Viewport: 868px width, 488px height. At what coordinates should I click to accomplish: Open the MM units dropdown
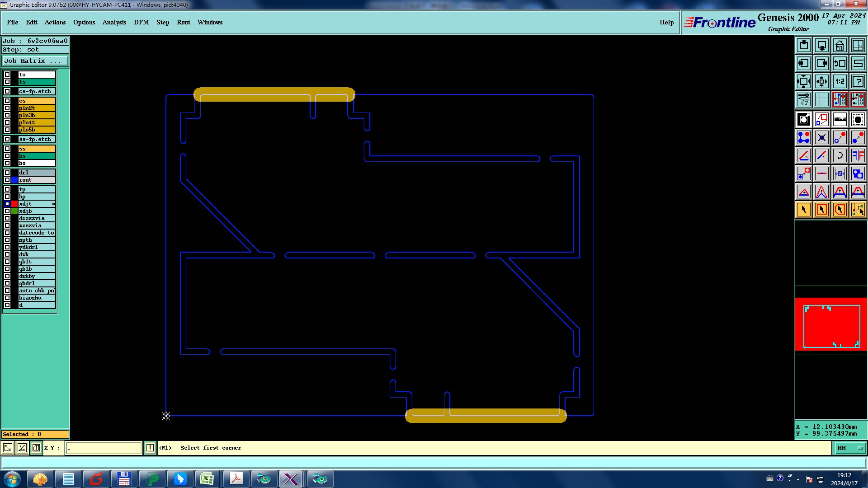pos(850,448)
